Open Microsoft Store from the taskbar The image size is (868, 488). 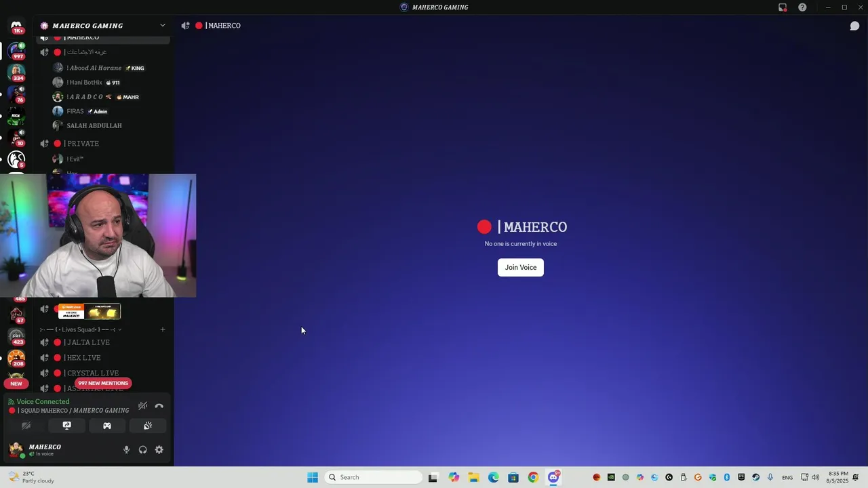click(x=513, y=477)
